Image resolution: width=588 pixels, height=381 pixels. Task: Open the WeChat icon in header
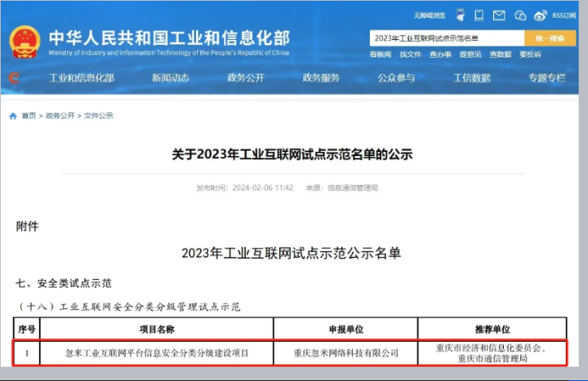[520, 15]
